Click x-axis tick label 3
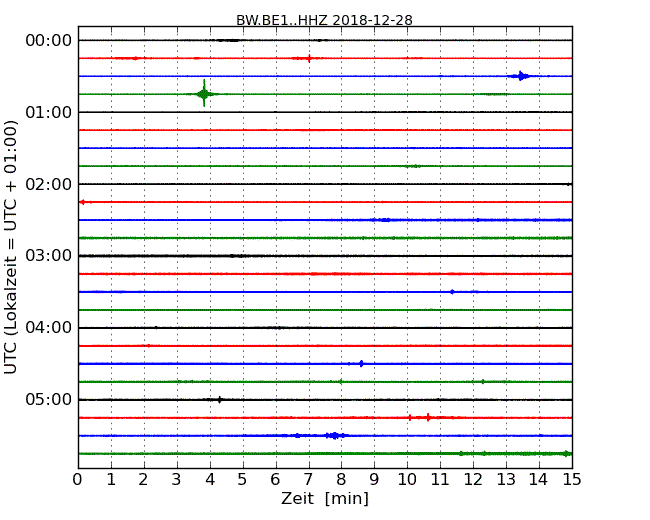The image size is (650, 520). click(177, 480)
